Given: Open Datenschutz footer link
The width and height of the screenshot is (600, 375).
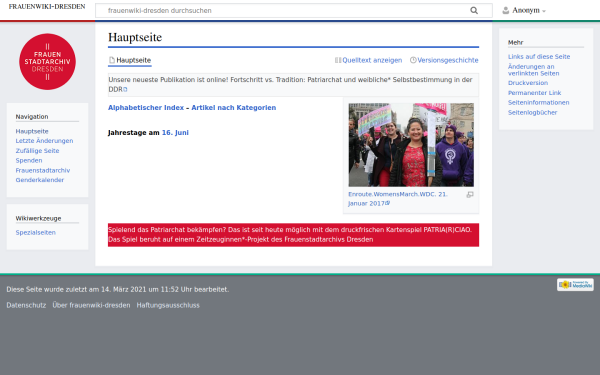Looking at the screenshot, I should [x=26, y=305].
